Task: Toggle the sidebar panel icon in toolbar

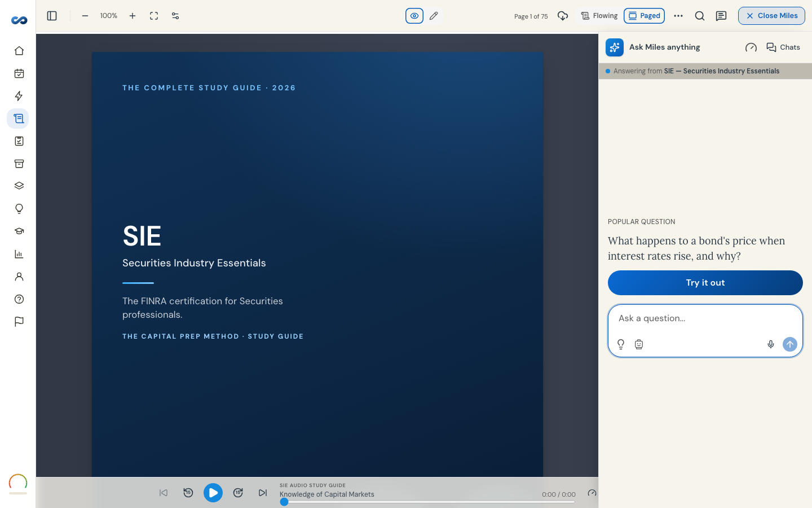Action: point(52,16)
